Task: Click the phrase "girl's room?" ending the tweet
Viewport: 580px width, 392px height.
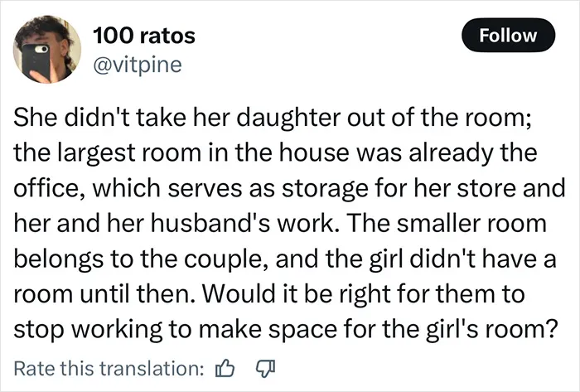Action: click(x=491, y=328)
